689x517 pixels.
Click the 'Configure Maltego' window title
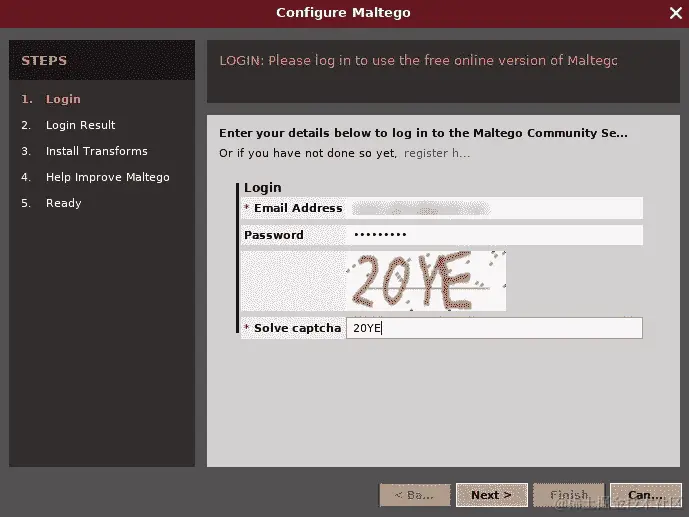coord(344,13)
